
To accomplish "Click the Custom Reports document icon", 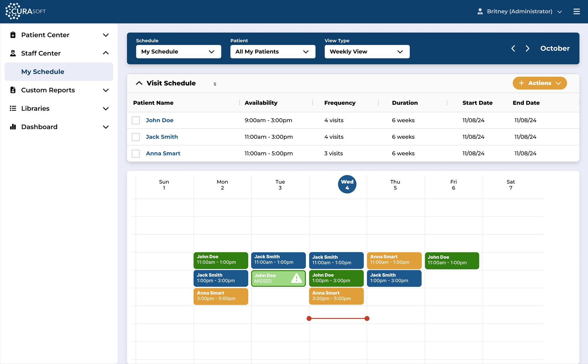I will point(13,90).
